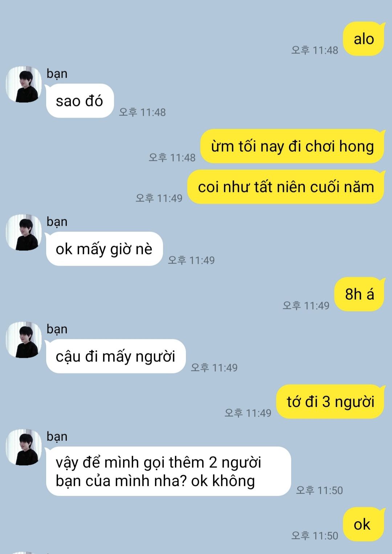Open the avatar by 'vậy để mình gọi thêm'
Viewport: 392px width, 554px height.
24,447
